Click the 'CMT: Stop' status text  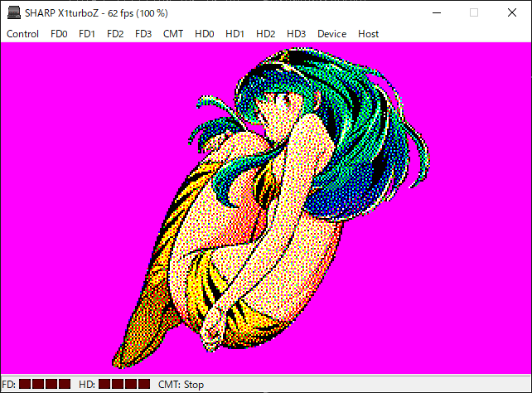pyautogui.click(x=181, y=385)
